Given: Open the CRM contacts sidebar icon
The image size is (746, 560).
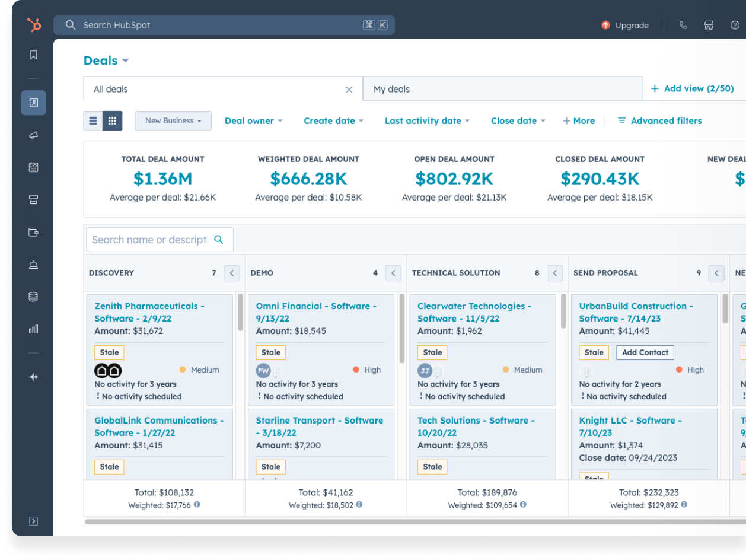Looking at the screenshot, I should tap(33, 103).
